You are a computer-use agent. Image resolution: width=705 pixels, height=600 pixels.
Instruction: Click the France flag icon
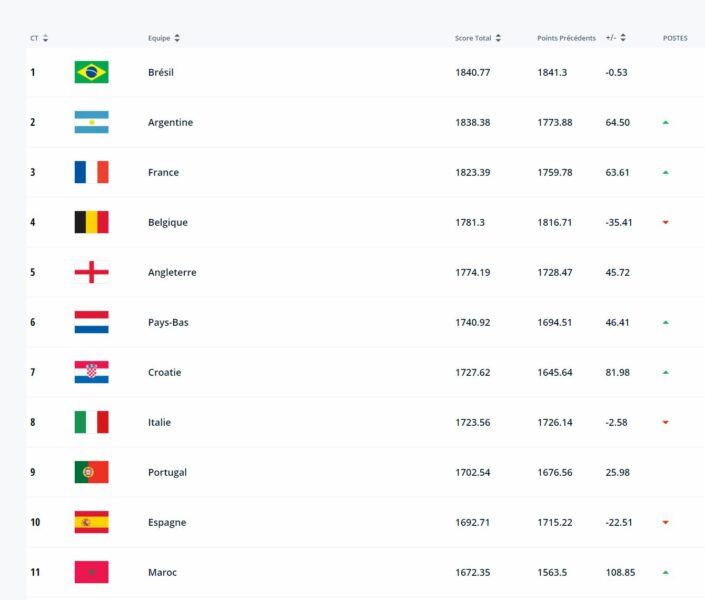(91, 172)
